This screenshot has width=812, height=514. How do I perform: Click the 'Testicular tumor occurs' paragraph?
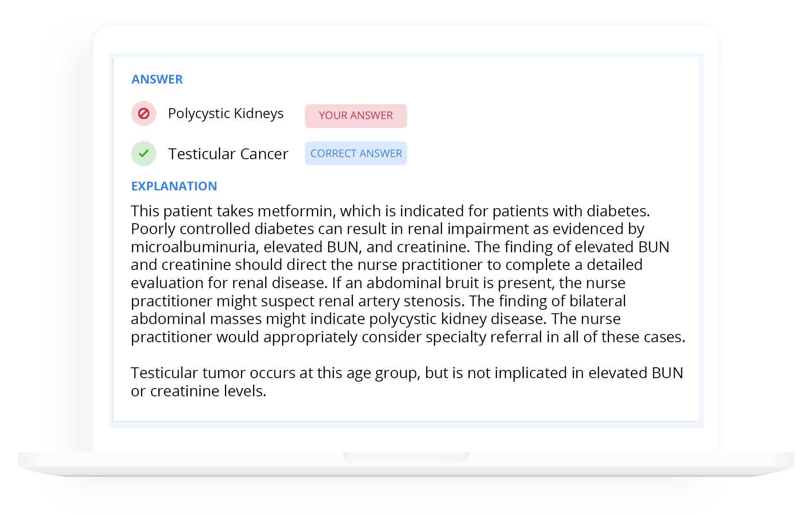(x=407, y=382)
